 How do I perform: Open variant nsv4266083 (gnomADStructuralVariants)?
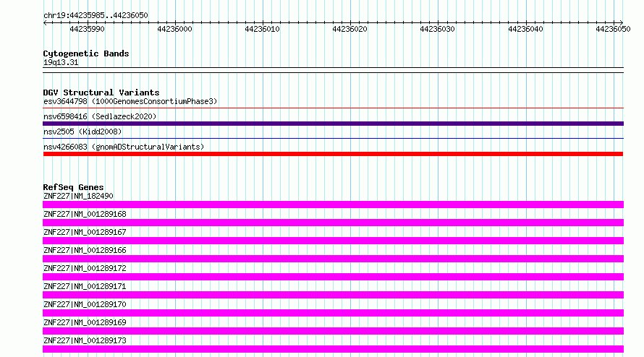pos(124,147)
